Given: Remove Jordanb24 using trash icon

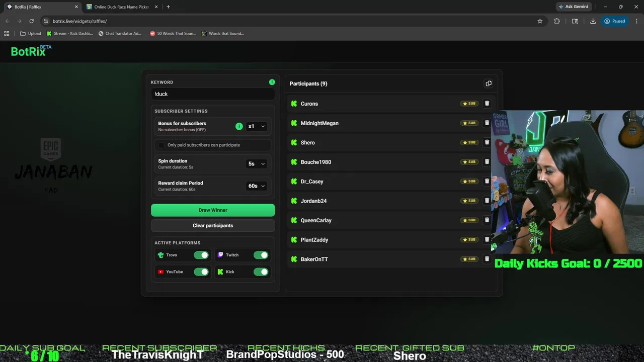Looking at the screenshot, I should tap(487, 201).
